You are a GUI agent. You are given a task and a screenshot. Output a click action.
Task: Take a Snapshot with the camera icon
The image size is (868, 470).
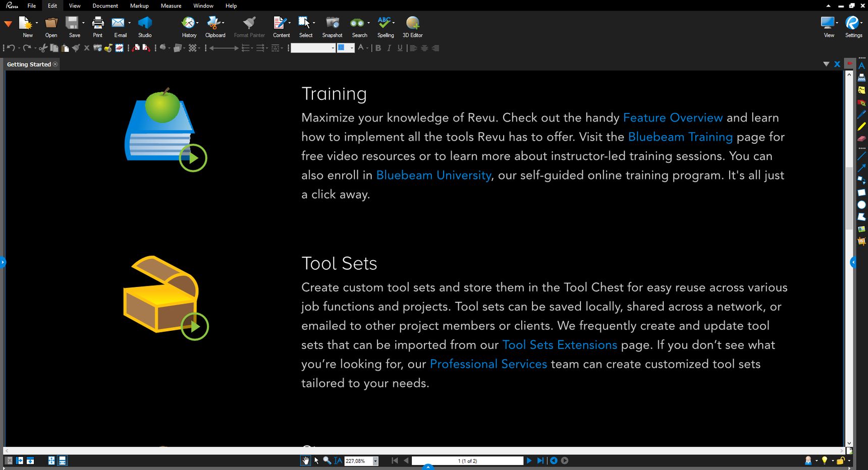(332, 23)
